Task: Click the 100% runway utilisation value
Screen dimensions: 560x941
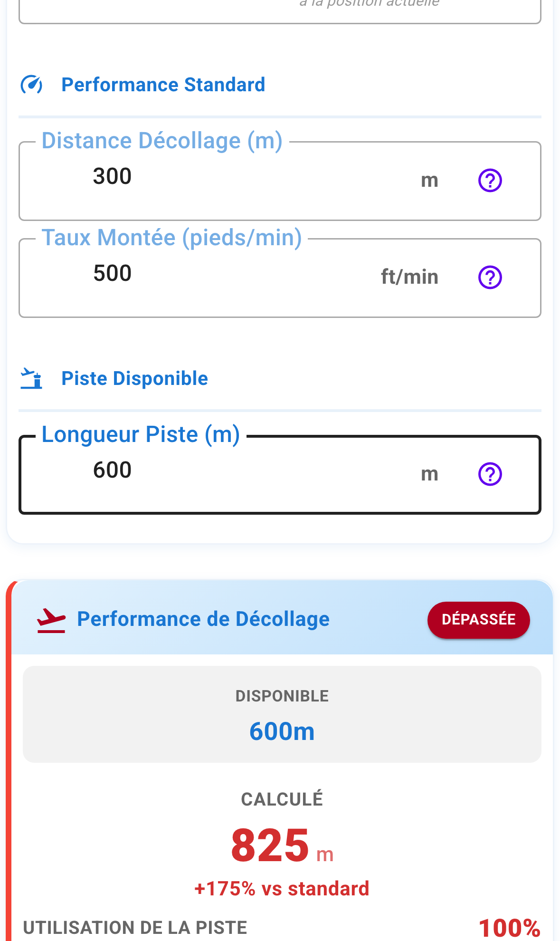Action: tap(509, 928)
